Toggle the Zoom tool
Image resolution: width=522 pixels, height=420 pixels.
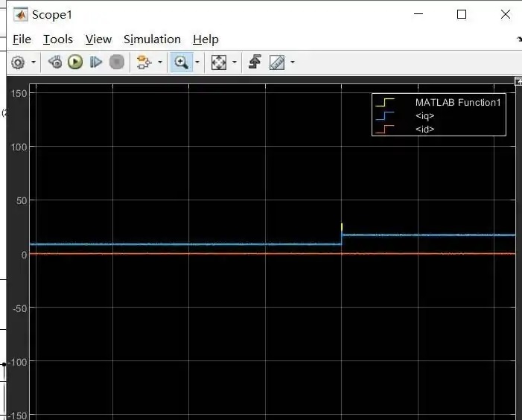182,63
